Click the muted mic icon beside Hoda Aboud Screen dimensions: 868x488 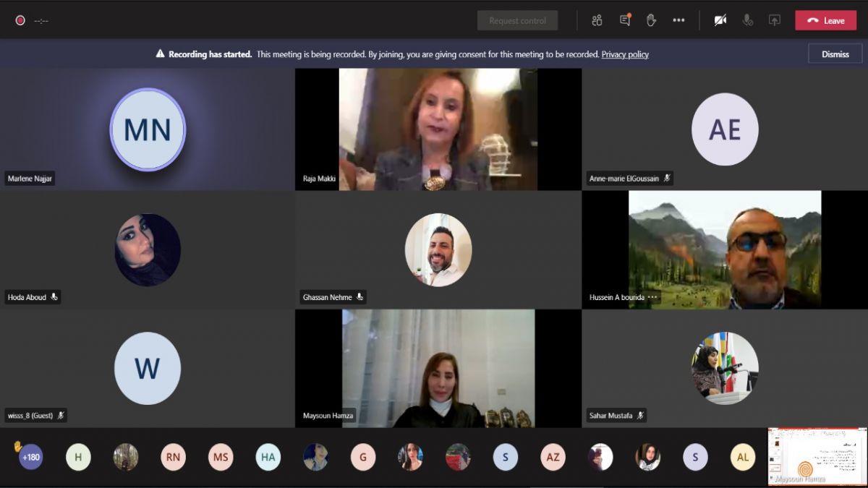(54, 297)
